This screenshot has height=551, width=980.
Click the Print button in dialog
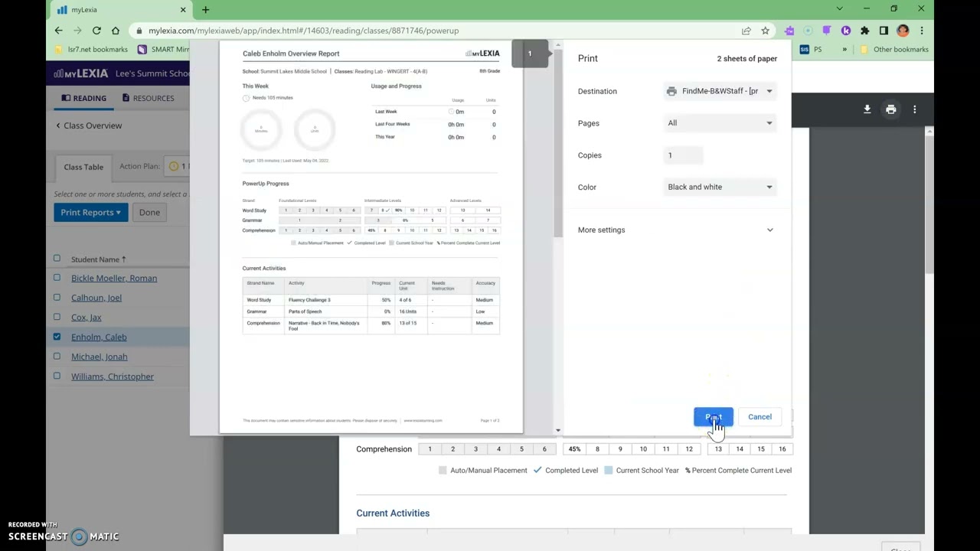714,417
